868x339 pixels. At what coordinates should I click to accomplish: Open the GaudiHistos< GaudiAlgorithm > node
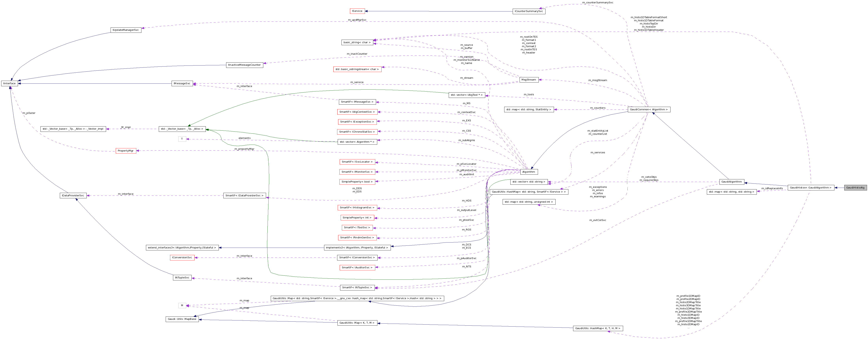812,187
